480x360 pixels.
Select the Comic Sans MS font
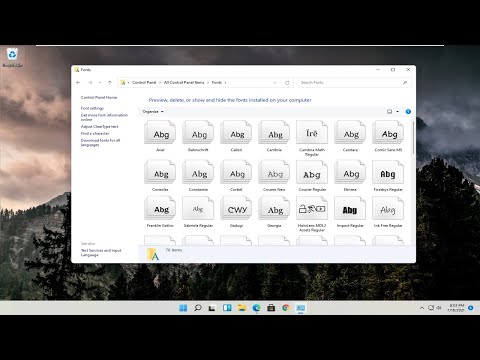point(388,136)
